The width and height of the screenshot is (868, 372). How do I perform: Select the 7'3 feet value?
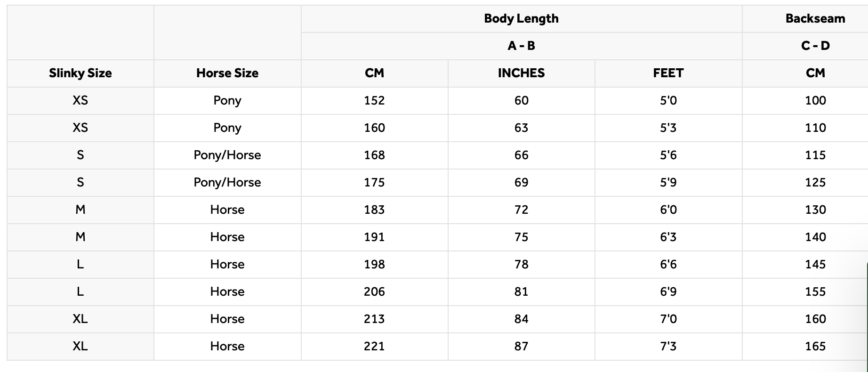668,346
